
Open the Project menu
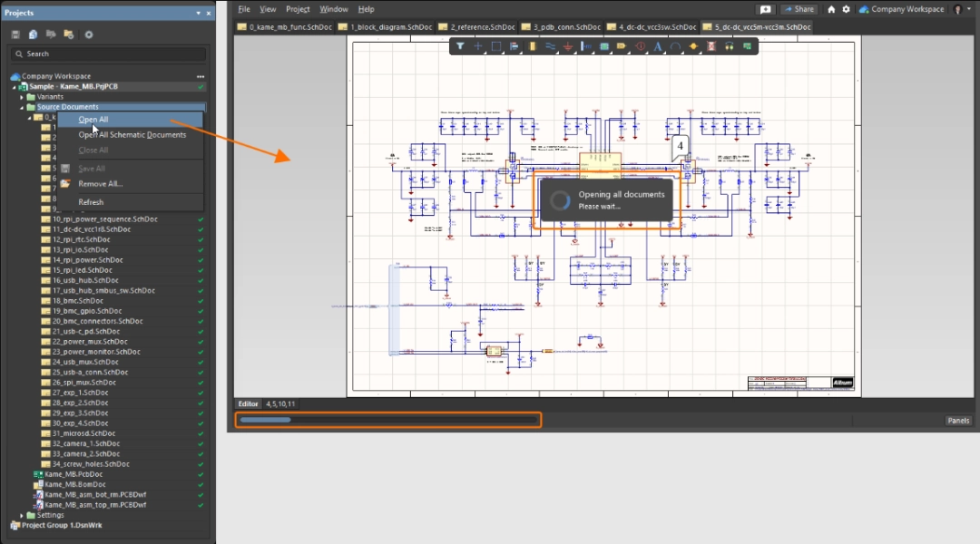[x=297, y=9]
